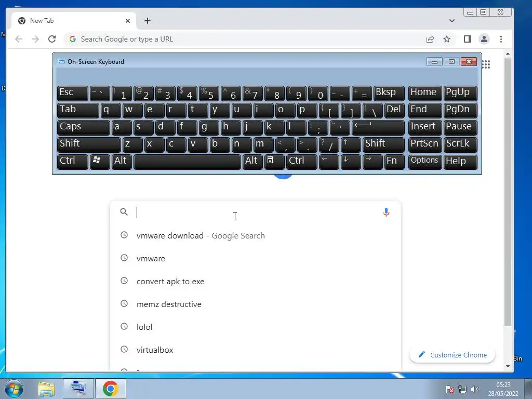Click the Help key on keyboard
532x399 pixels.
pyautogui.click(x=460, y=162)
